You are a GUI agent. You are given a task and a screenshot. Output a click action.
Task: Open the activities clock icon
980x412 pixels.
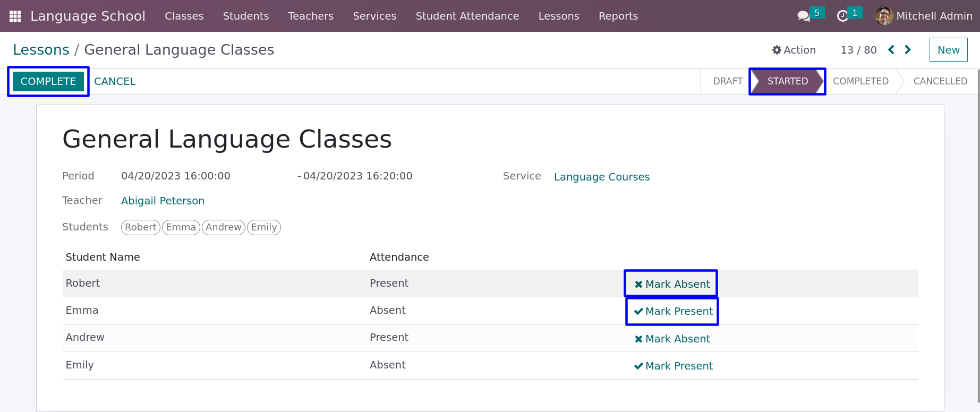pos(842,16)
